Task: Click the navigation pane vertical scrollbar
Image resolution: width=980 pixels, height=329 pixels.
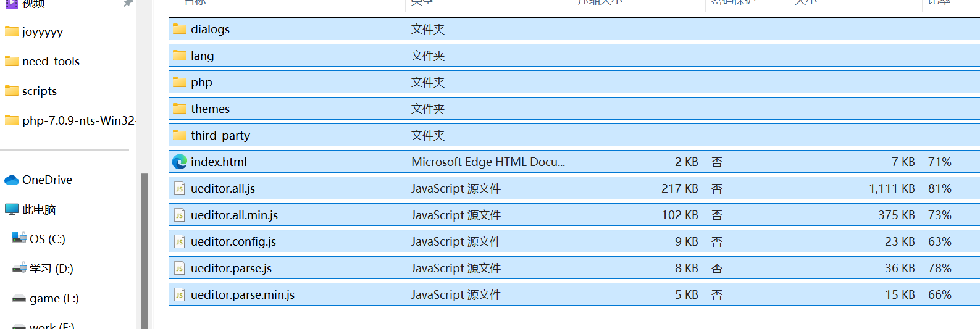Action: (144, 251)
